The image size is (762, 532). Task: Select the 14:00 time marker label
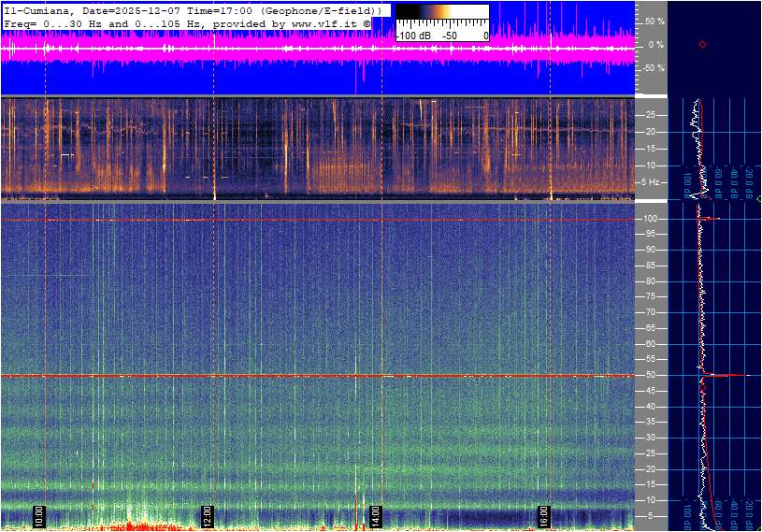375,515
